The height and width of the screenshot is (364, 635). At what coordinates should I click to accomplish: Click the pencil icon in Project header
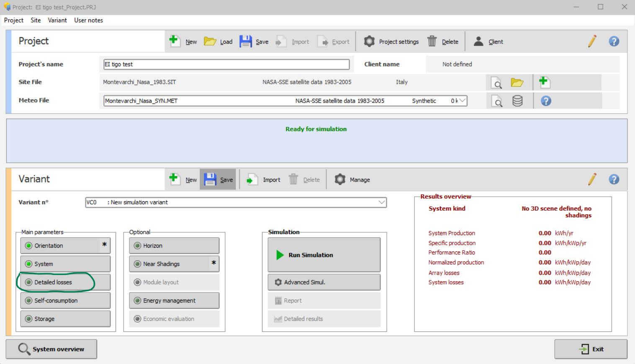[x=592, y=41]
